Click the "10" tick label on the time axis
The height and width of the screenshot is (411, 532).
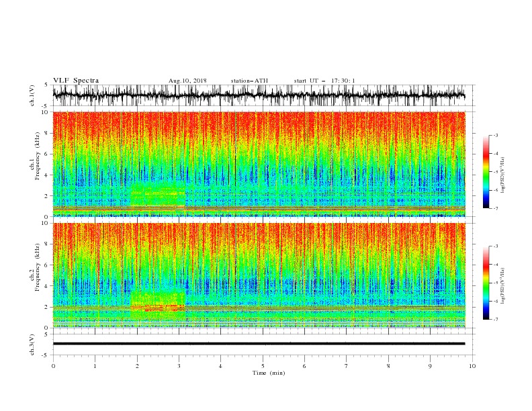[472, 366]
